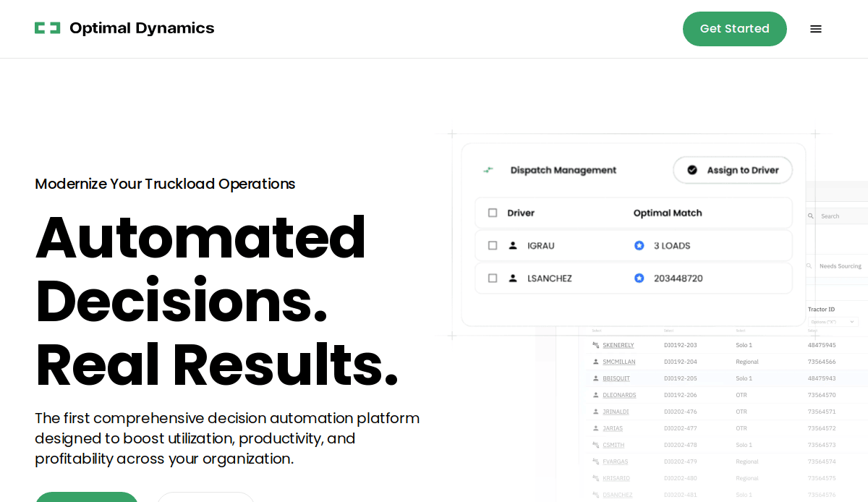Click the blue star beside 203448720
The width and height of the screenshot is (868, 502).
[639, 278]
